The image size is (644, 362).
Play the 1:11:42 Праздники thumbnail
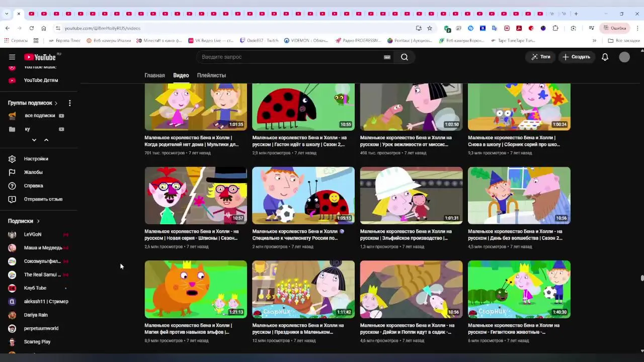pyautogui.click(x=303, y=289)
